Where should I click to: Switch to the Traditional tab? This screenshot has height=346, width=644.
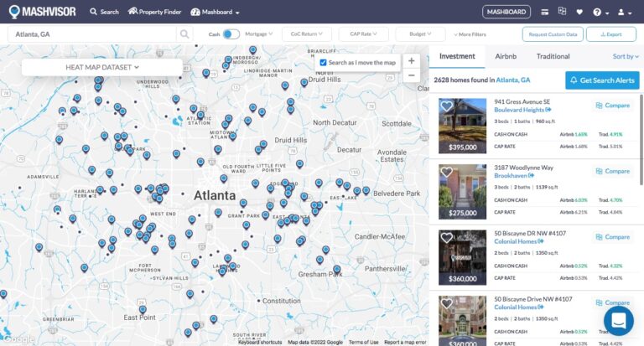(x=553, y=56)
